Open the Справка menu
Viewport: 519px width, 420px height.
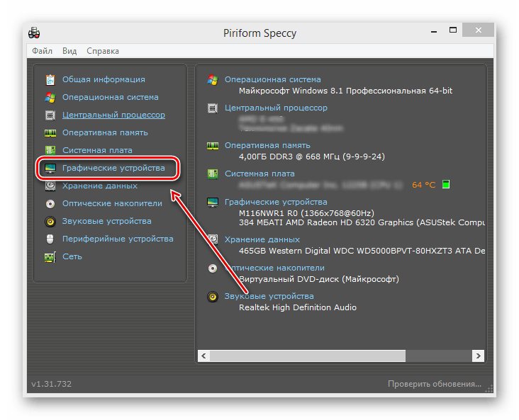click(103, 51)
